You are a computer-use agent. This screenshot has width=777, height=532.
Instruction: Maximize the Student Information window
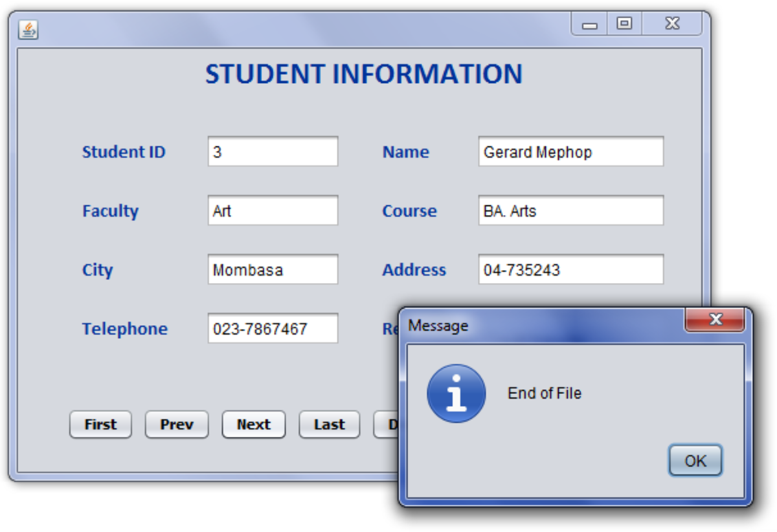pos(624,24)
